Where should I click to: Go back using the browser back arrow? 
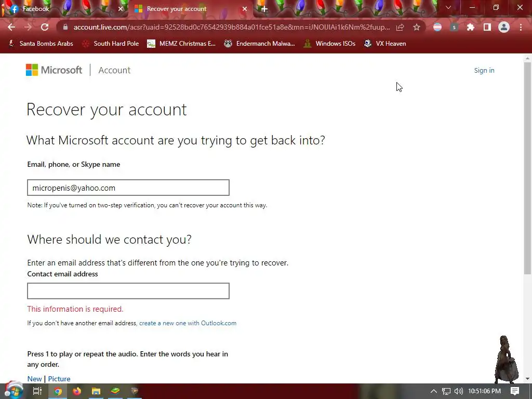[11, 27]
